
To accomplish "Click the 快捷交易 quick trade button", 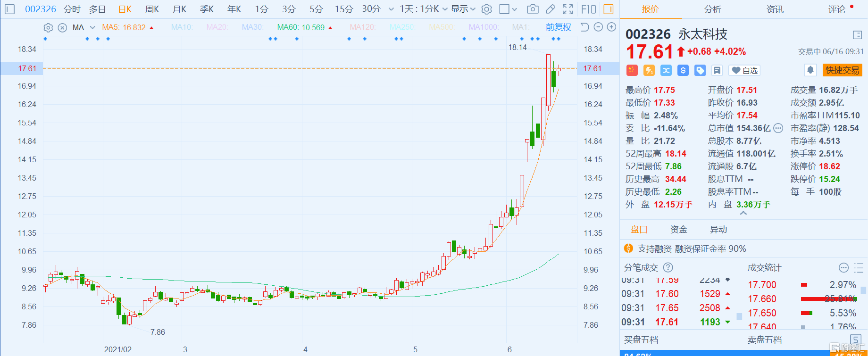I will coord(842,70).
